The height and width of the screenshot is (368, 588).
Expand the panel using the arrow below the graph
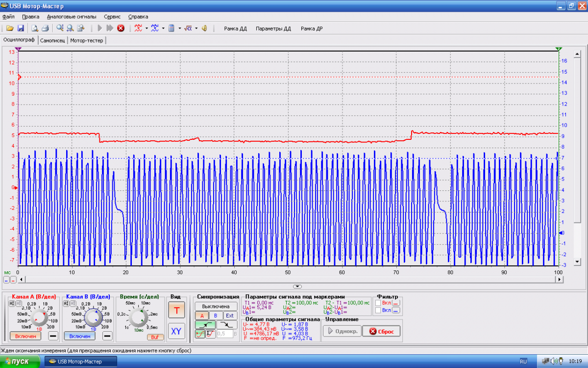(297, 286)
